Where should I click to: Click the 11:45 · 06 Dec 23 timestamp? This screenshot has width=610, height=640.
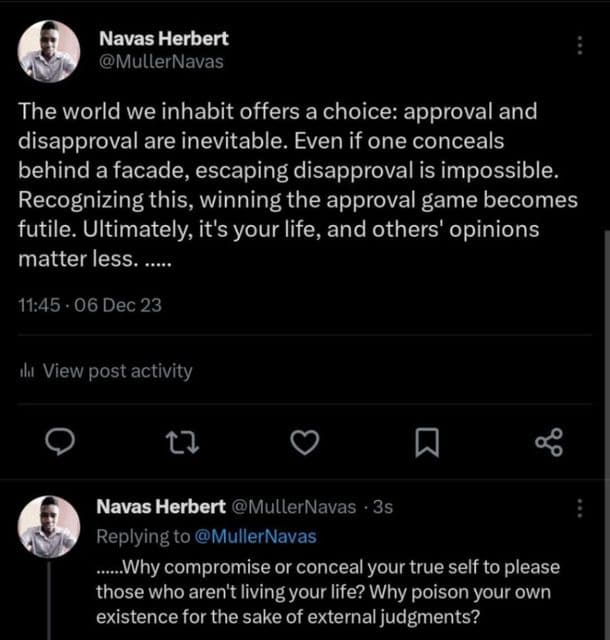tap(90, 306)
